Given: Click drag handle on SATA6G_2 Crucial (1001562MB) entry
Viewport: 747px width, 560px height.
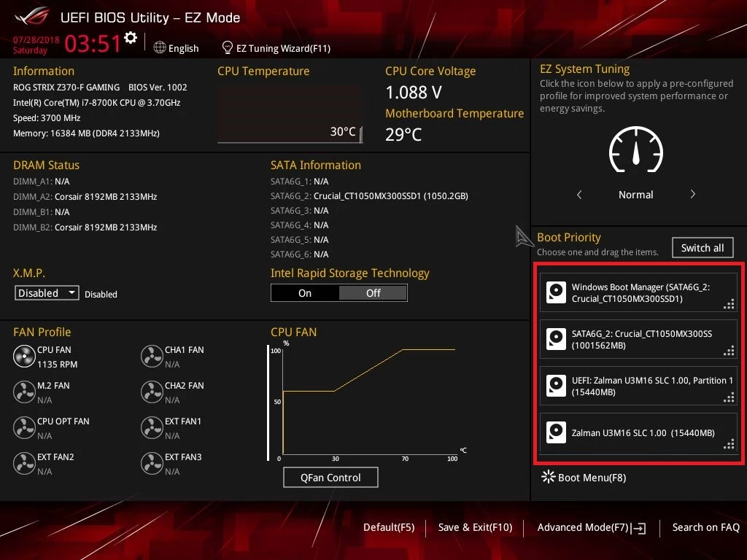Looking at the screenshot, I should pyautogui.click(x=729, y=351).
